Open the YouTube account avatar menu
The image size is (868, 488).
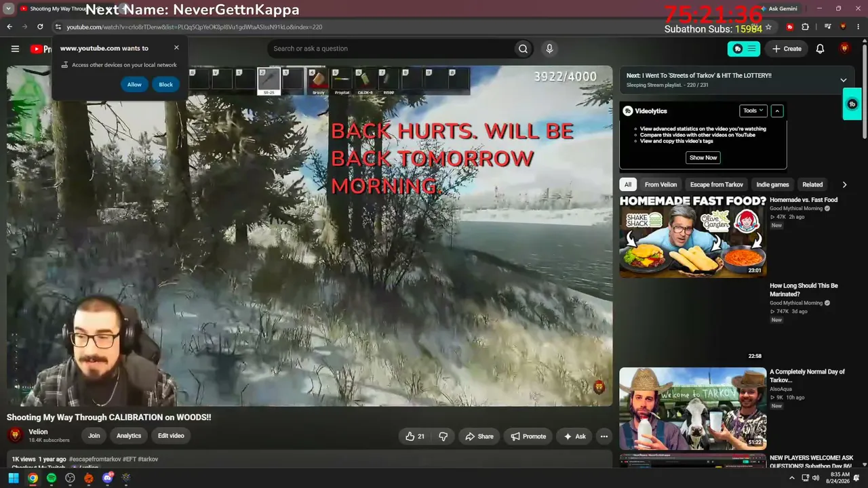844,49
